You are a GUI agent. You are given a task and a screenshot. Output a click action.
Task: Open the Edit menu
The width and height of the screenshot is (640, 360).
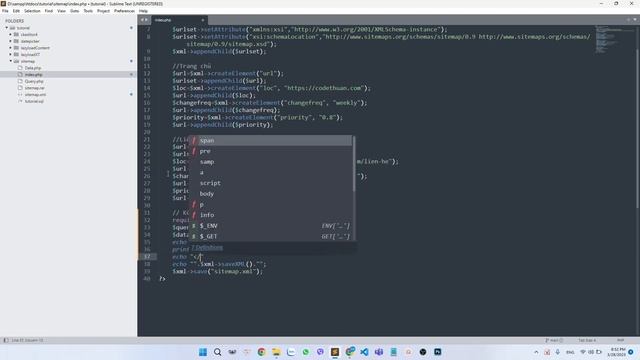[16, 11]
